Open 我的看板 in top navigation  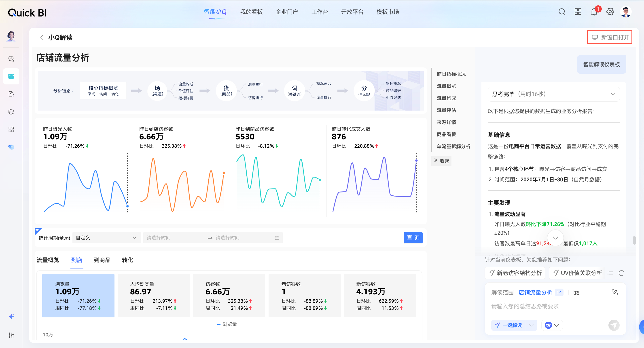coord(251,12)
